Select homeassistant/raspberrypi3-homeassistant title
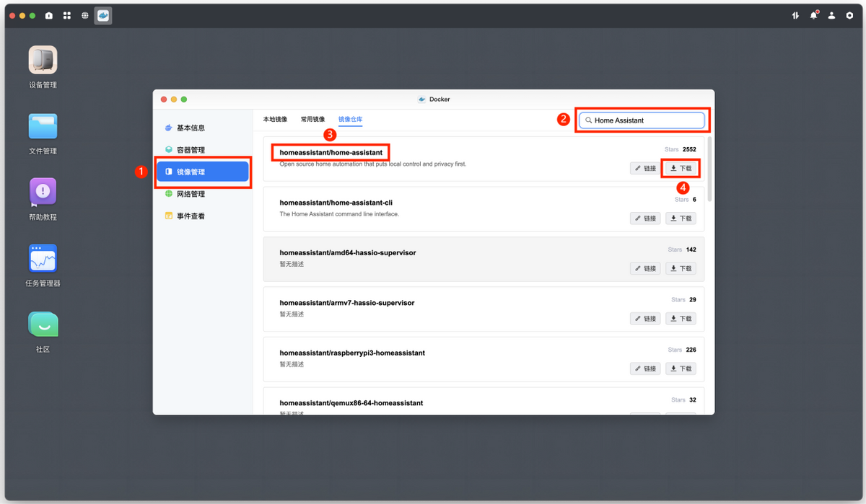866x504 pixels. [352, 353]
